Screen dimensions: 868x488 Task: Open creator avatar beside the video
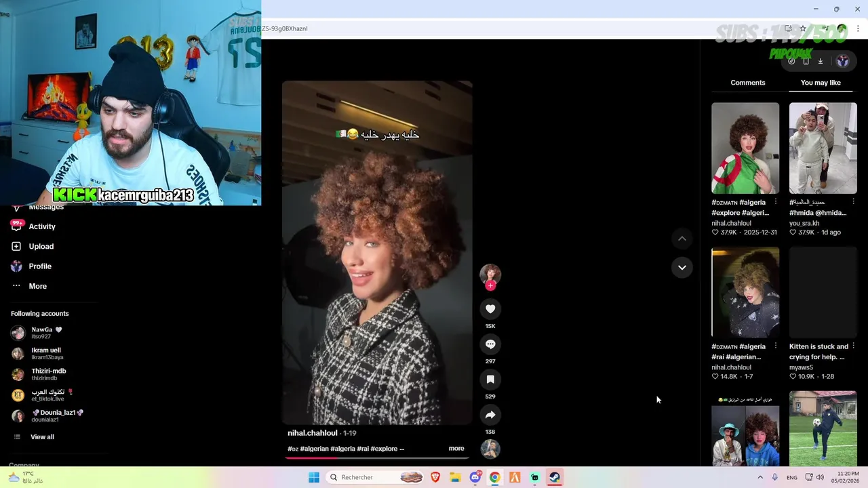tap(490, 274)
